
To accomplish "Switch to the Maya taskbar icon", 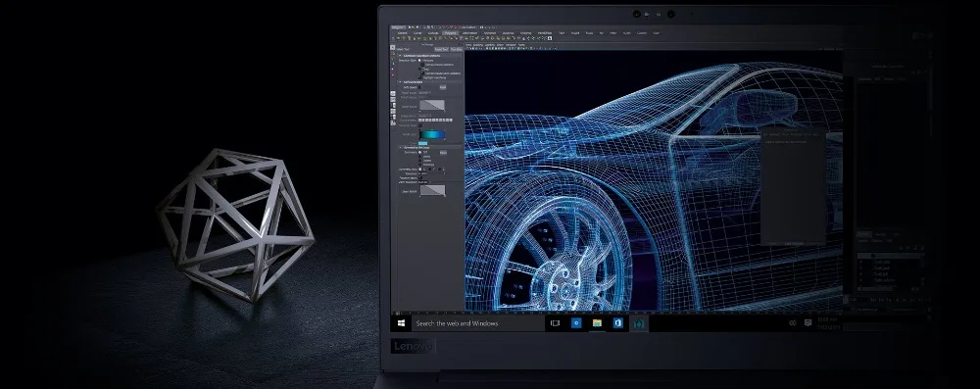I will (639, 324).
